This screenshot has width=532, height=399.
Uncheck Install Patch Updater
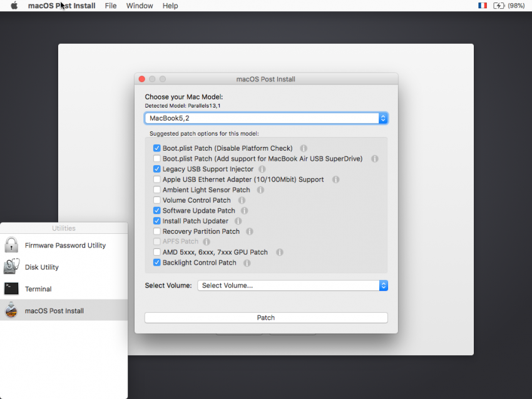tap(156, 221)
